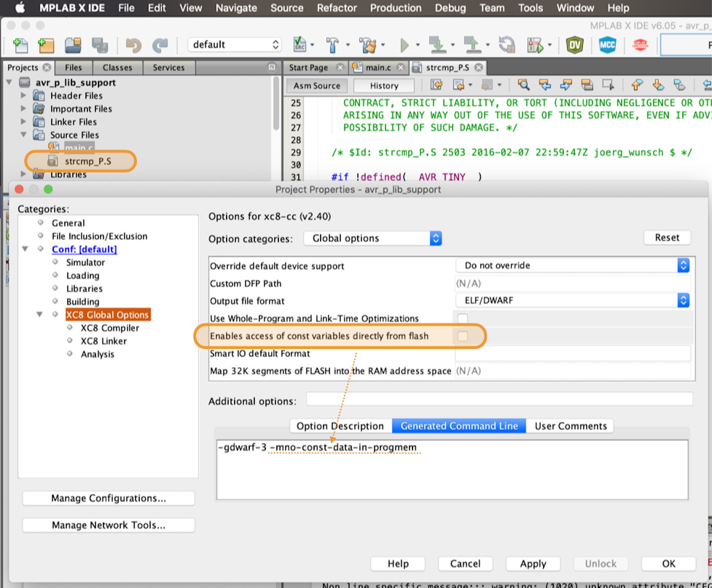Collapse the XC8 Global Options node

[x=39, y=314]
